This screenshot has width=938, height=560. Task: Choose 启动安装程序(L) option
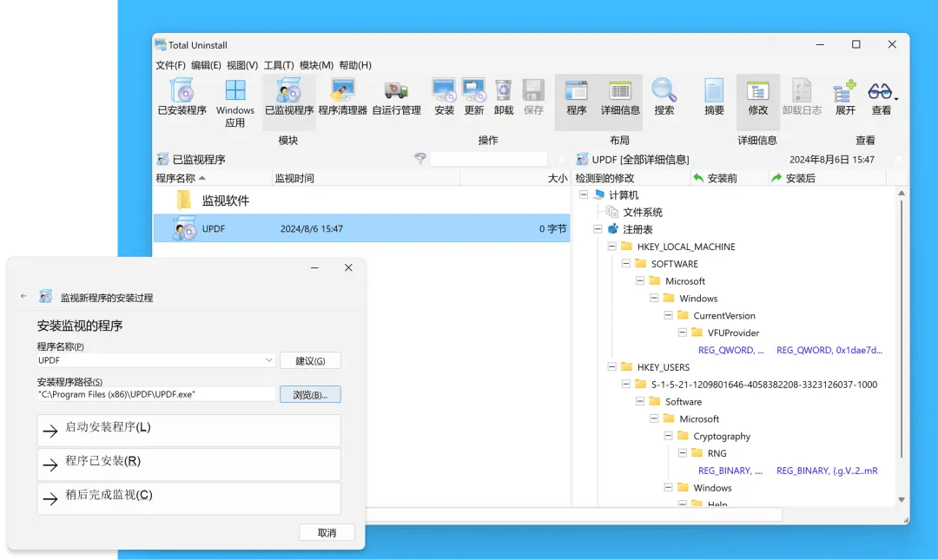click(x=188, y=430)
